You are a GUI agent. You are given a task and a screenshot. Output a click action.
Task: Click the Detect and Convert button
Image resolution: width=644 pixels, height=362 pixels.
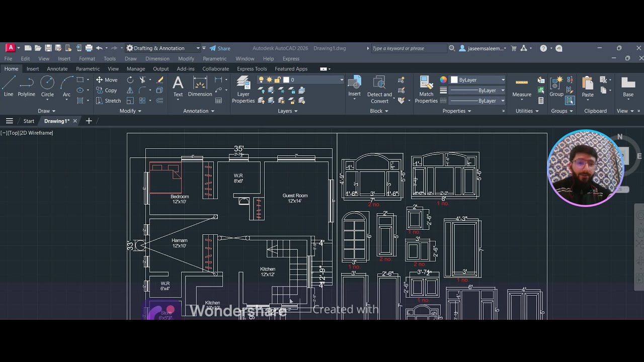(x=379, y=89)
